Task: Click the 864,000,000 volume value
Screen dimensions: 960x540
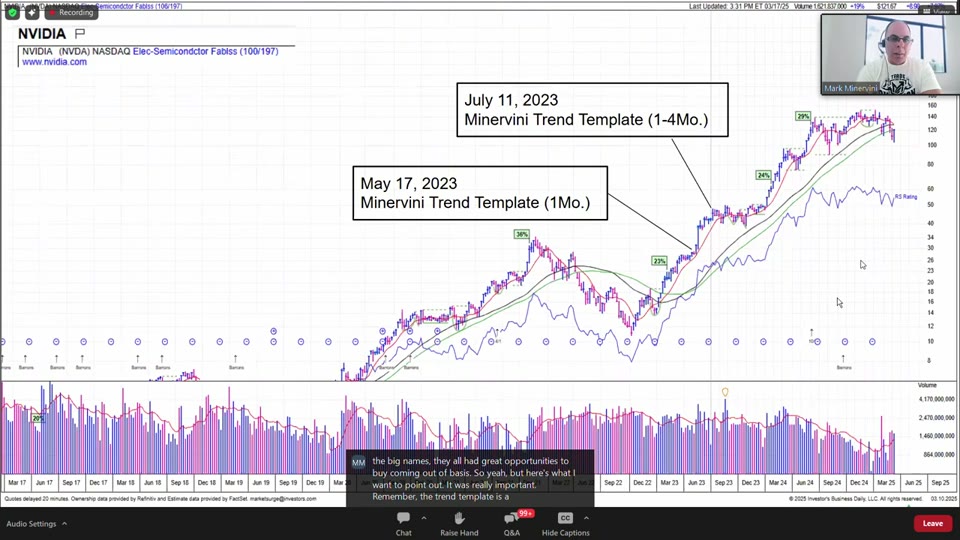Action: (939, 455)
